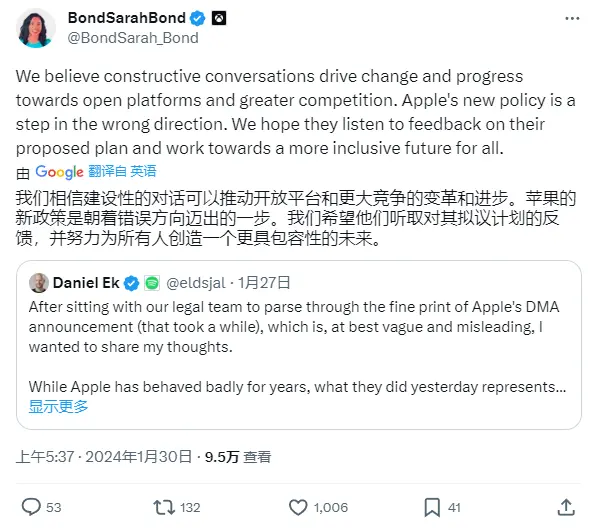The width and height of the screenshot is (598, 529).
Task: Open the 上午5:37 · 2024年1月30日 timestamp
Action: coord(104,457)
